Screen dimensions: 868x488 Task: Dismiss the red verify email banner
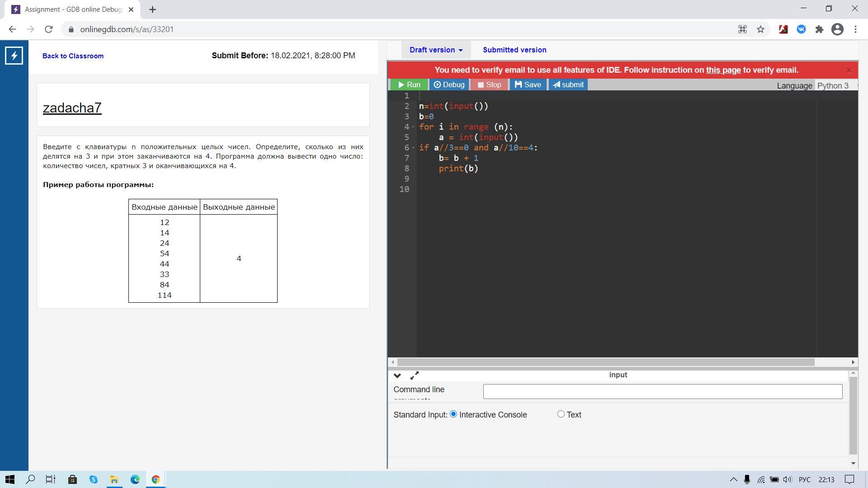tap(849, 70)
